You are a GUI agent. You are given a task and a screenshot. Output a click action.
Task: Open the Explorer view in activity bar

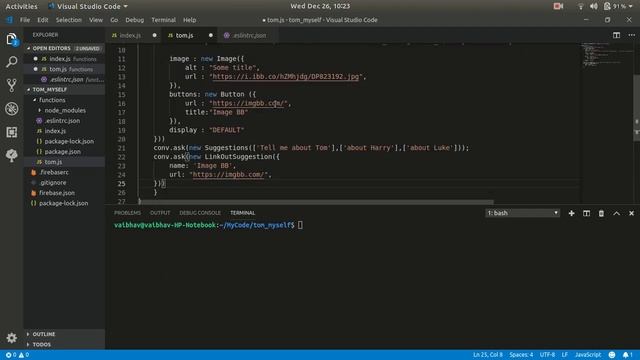click(11, 39)
